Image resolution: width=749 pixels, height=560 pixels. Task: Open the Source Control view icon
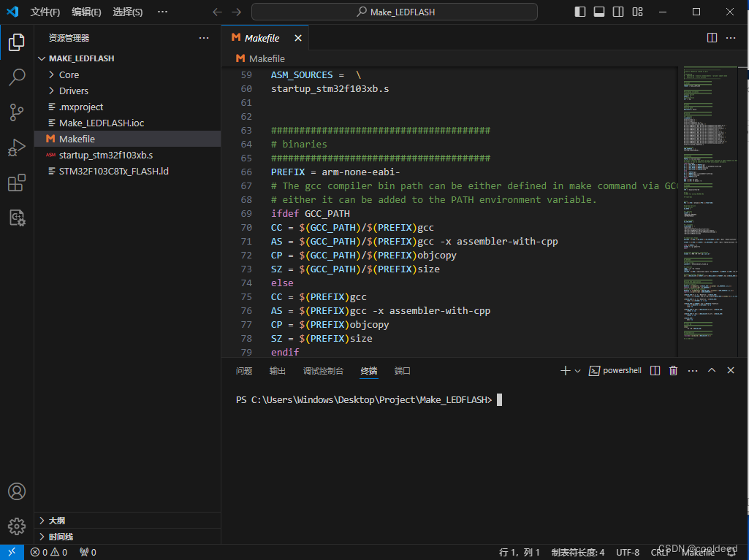point(17,112)
